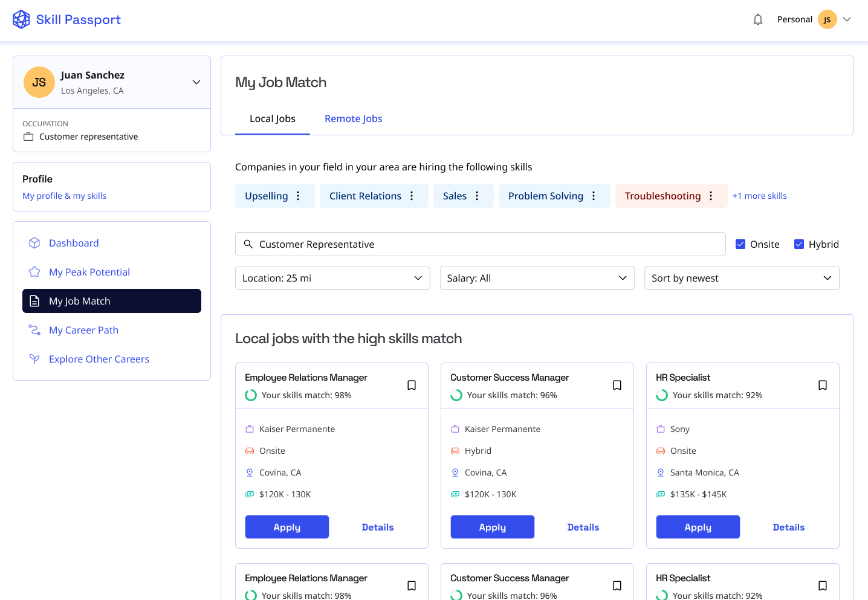Image resolution: width=868 pixels, height=600 pixels.
Task: Open the notifications bell
Action: 758,19
